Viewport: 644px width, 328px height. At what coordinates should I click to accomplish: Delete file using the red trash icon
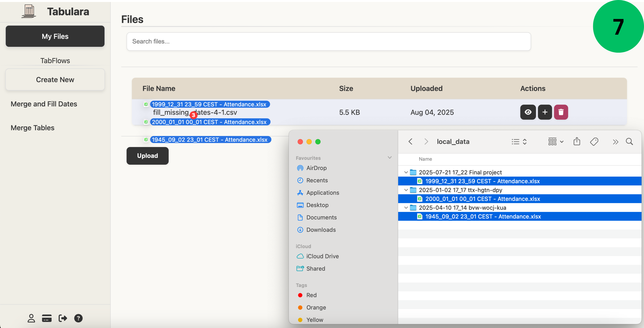561,112
